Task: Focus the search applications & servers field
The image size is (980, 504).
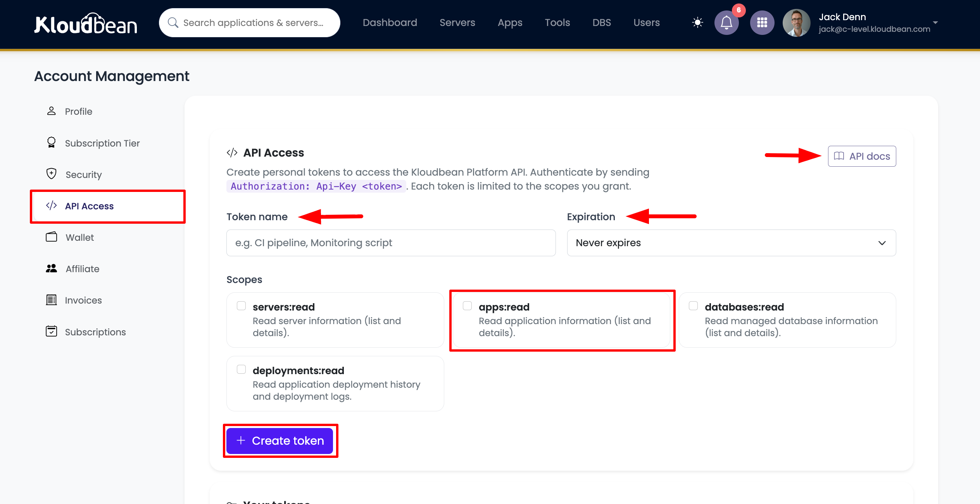Action: tap(250, 23)
